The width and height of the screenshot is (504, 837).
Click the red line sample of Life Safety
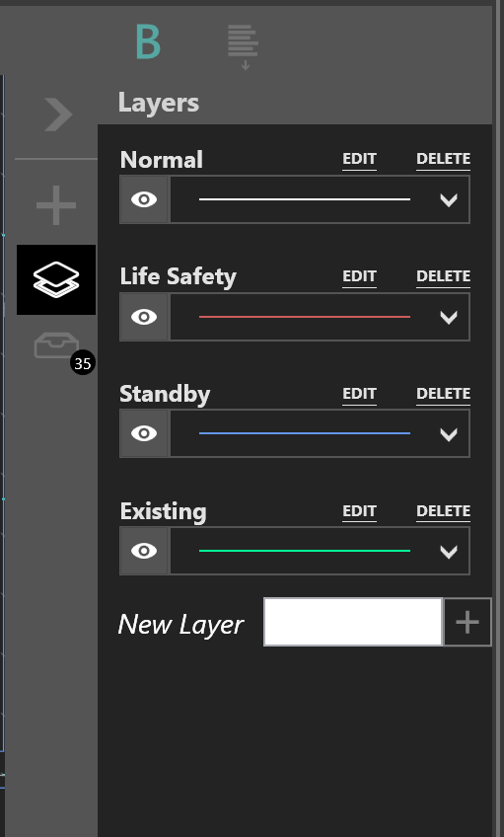[x=305, y=317]
